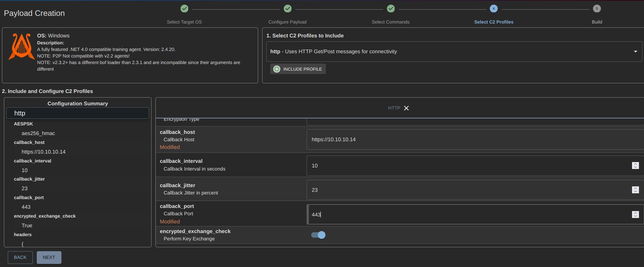Click aes256_hmac value in summary
644x267 pixels.
pyautogui.click(x=38, y=133)
